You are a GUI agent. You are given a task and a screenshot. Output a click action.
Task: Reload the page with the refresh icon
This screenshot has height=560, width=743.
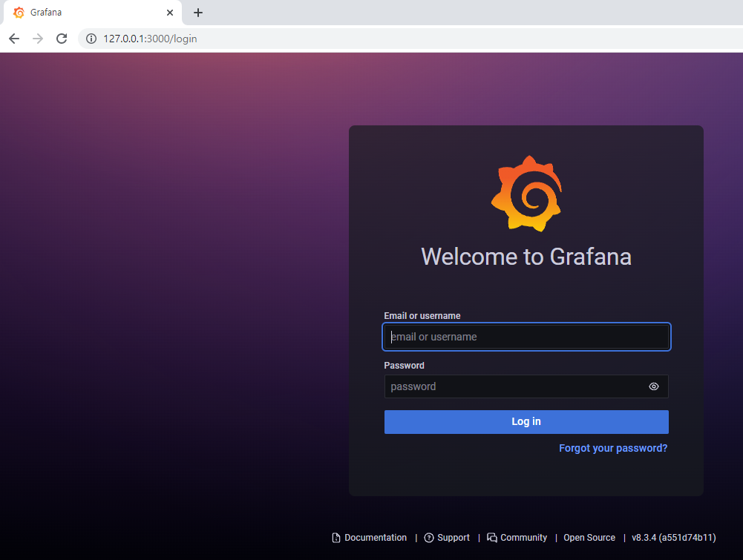point(62,39)
